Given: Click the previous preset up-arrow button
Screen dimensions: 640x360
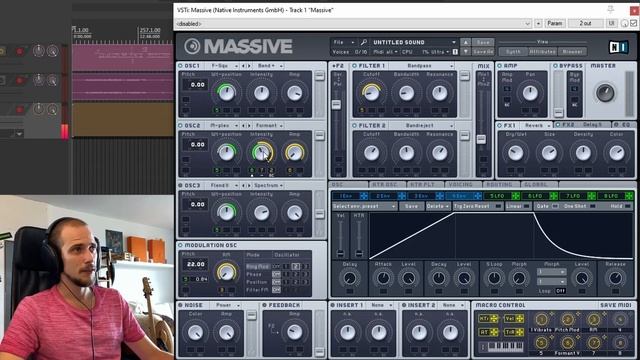Looking at the screenshot, I should [465, 42].
